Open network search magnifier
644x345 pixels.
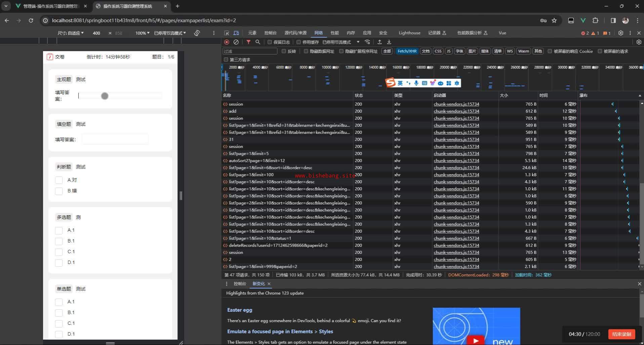pos(258,42)
